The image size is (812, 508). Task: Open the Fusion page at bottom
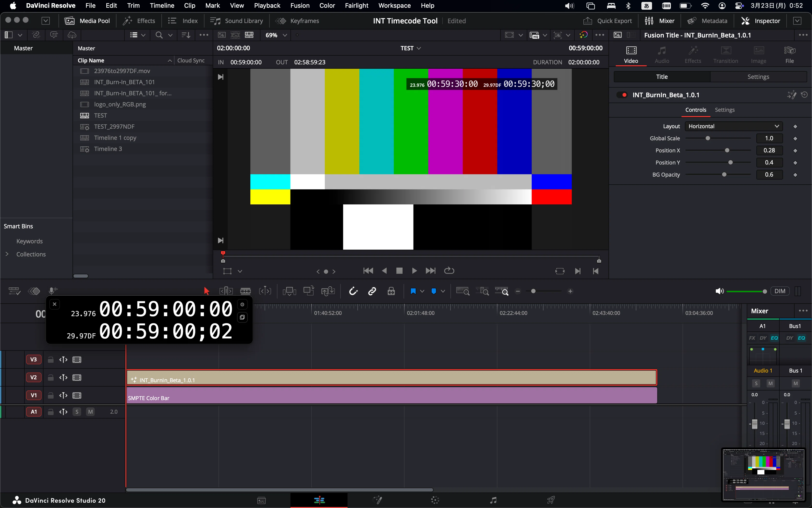[x=377, y=500]
